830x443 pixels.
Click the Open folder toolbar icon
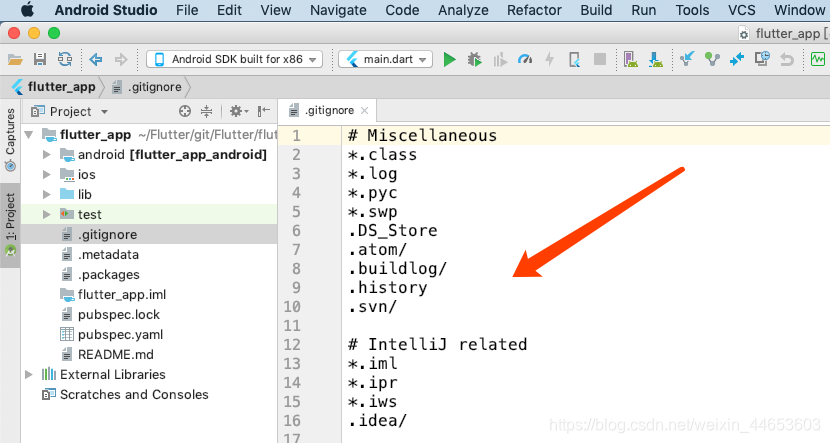tap(15, 59)
